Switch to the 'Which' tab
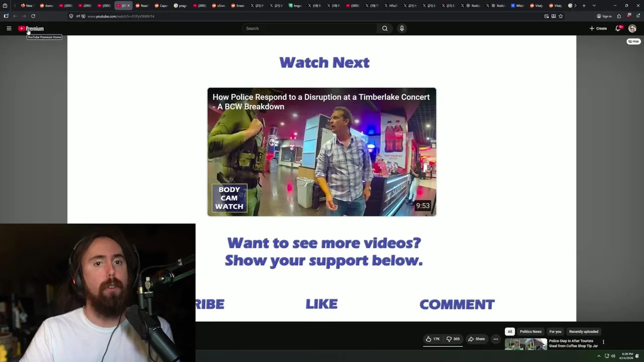 point(518,6)
